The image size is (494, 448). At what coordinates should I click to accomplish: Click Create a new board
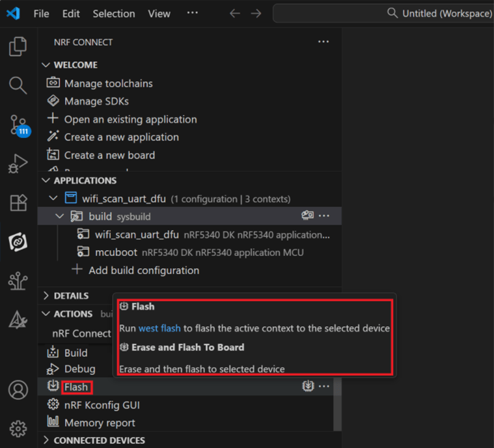click(x=109, y=155)
